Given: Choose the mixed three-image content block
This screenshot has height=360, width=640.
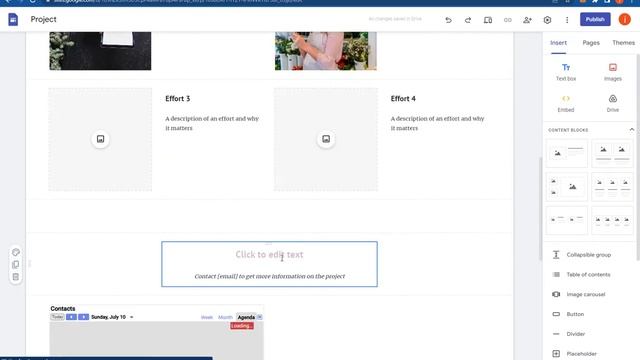Looking at the screenshot, I should click(x=567, y=187).
